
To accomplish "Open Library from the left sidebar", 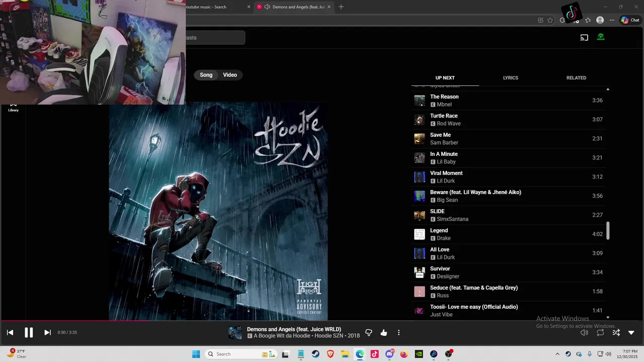I will [x=13, y=108].
